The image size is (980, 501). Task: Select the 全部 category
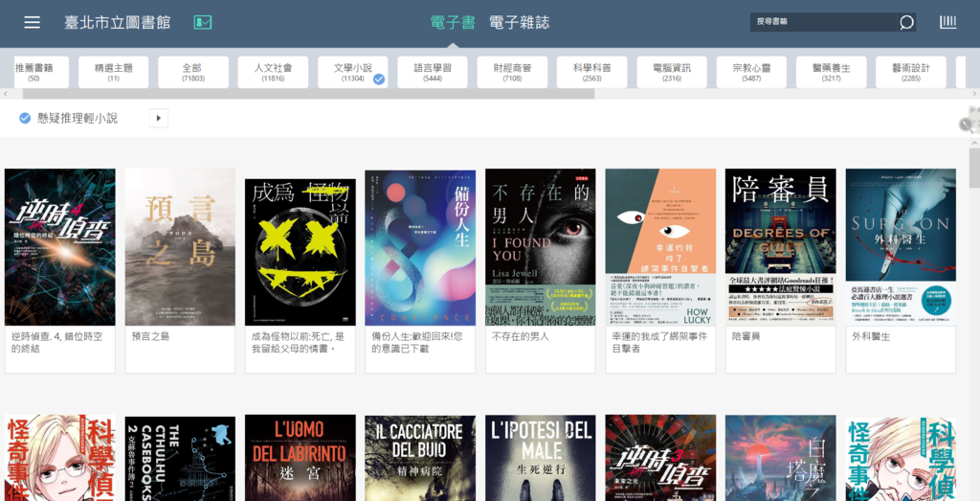point(193,72)
